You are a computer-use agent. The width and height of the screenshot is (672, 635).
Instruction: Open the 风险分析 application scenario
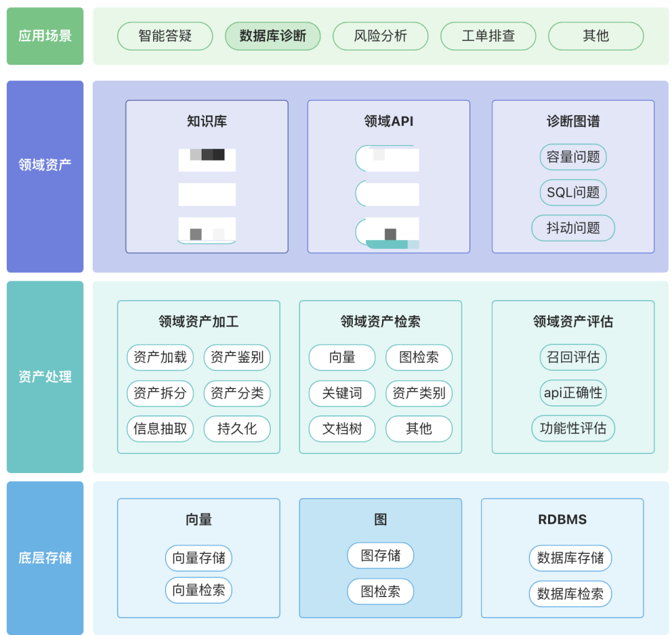click(x=380, y=36)
